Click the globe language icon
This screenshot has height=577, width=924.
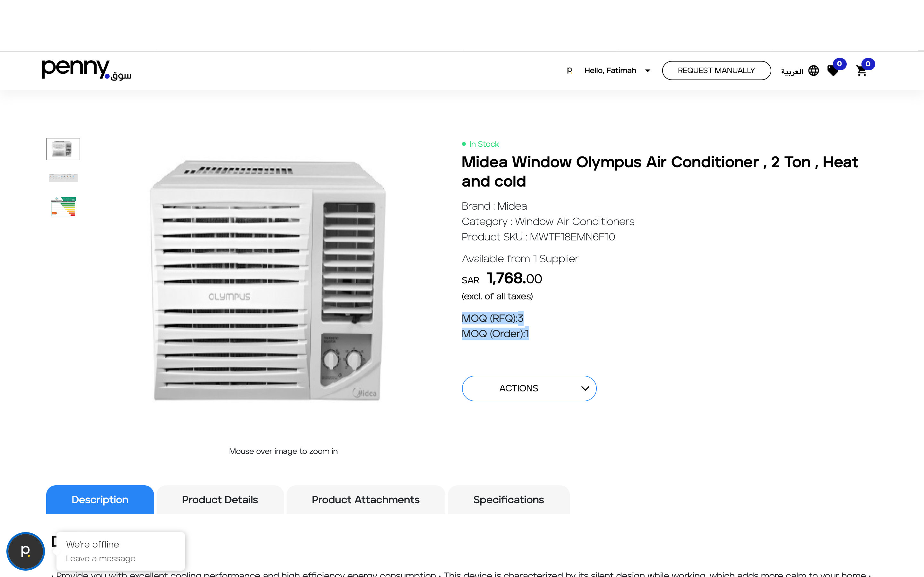814,71
